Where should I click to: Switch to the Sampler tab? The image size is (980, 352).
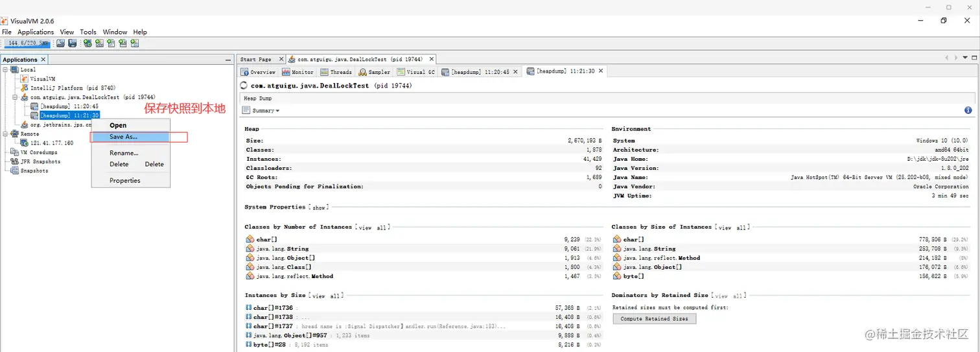(375, 72)
